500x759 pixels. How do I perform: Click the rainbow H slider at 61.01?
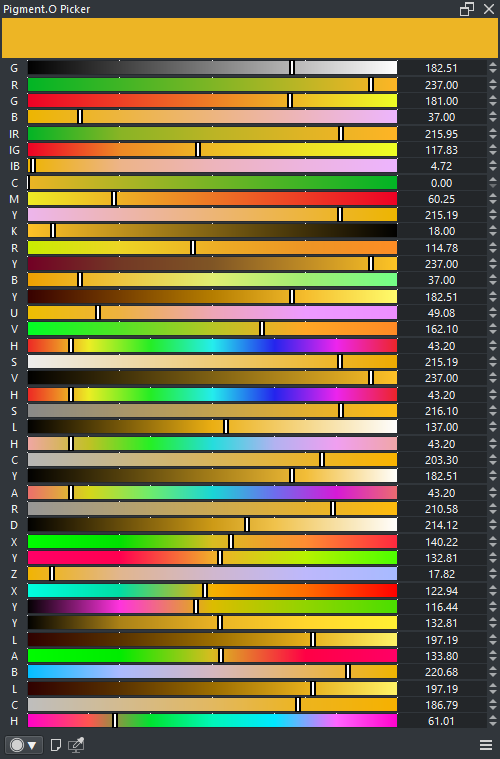point(212,721)
